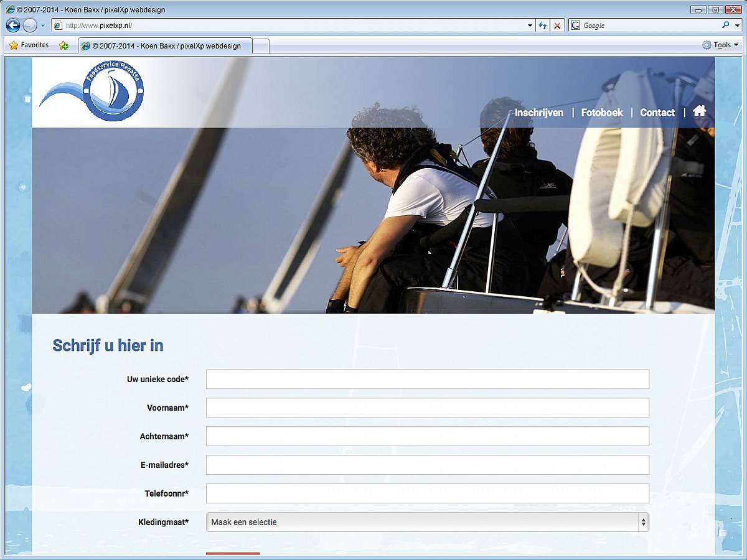The height and width of the screenshot is (560, 747).
Task: Select the Home icon in site navigation
Action: (698, 111)
